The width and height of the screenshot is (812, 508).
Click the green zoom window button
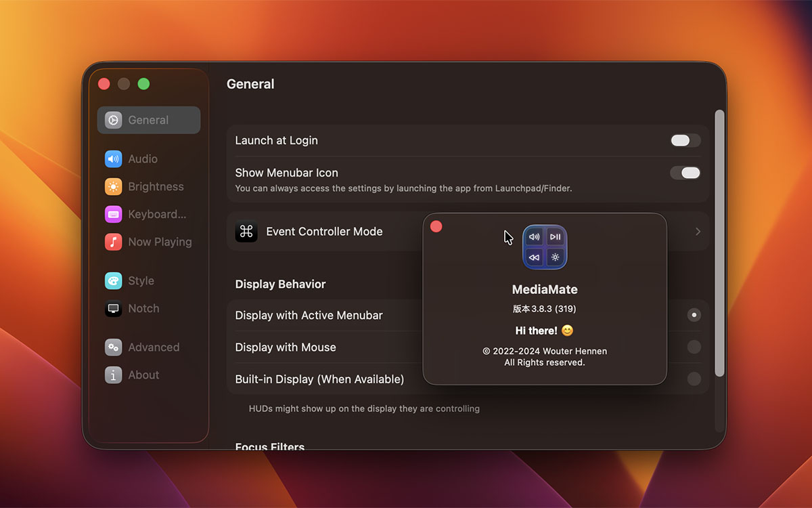coord(143,84)
